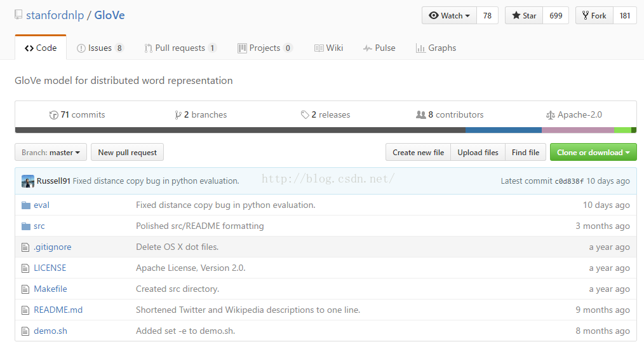Open the Projects tab
Viewport: 644px width, 344px height.
coord(265,48)
